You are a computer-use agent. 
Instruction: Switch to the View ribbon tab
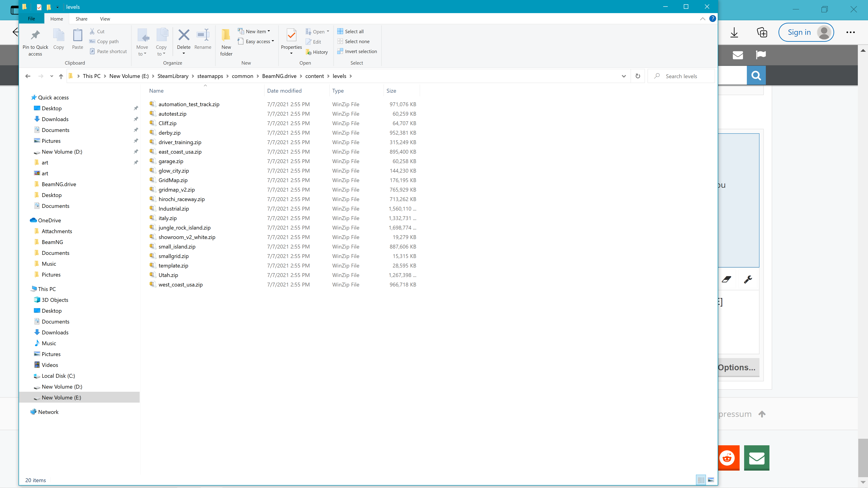pos(105,19)
